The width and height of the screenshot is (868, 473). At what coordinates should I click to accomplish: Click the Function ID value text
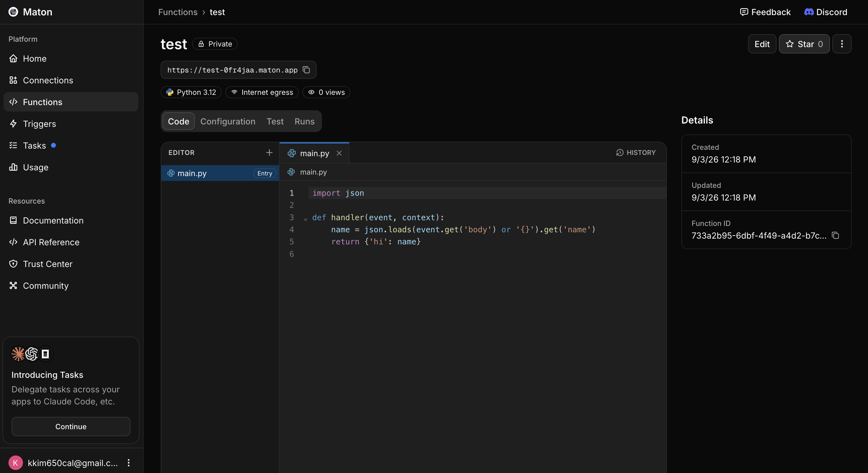[759, 236]
